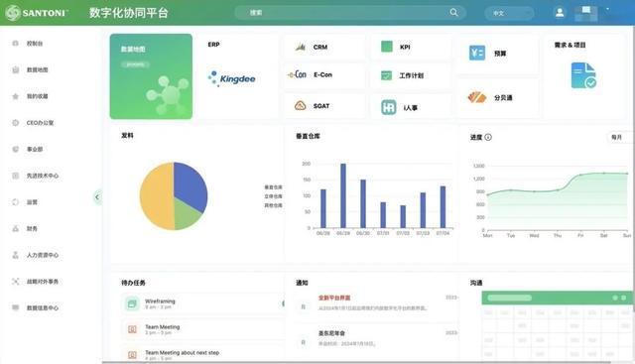Click the icon beside 运营
Viewport: 635px width, 364px height.
[16, 202]
